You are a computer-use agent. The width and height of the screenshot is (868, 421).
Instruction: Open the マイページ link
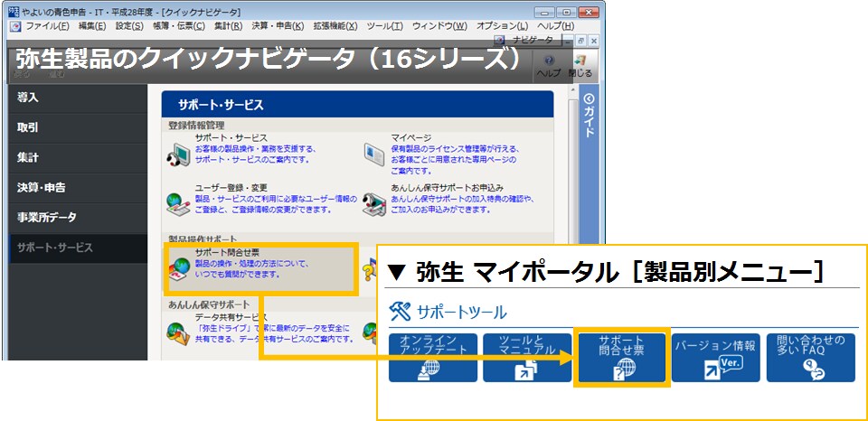pyautogui.click(x=410, y=137)
